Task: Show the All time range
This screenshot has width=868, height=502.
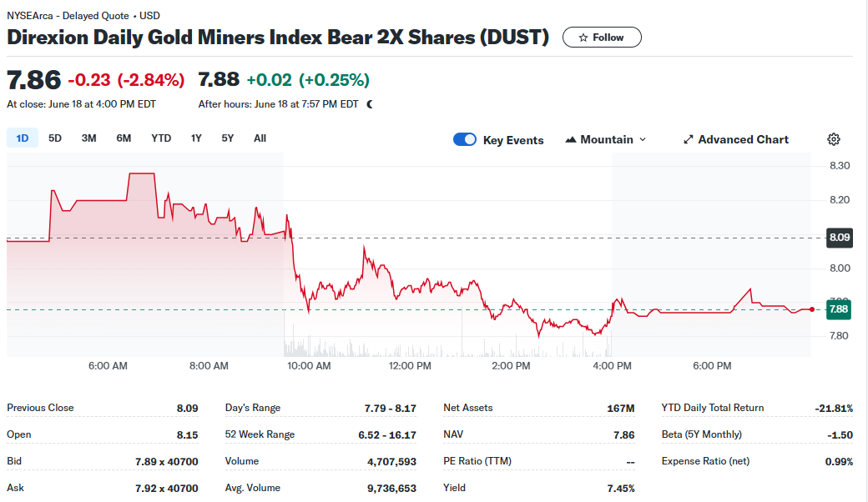Action: click(260, 138)
